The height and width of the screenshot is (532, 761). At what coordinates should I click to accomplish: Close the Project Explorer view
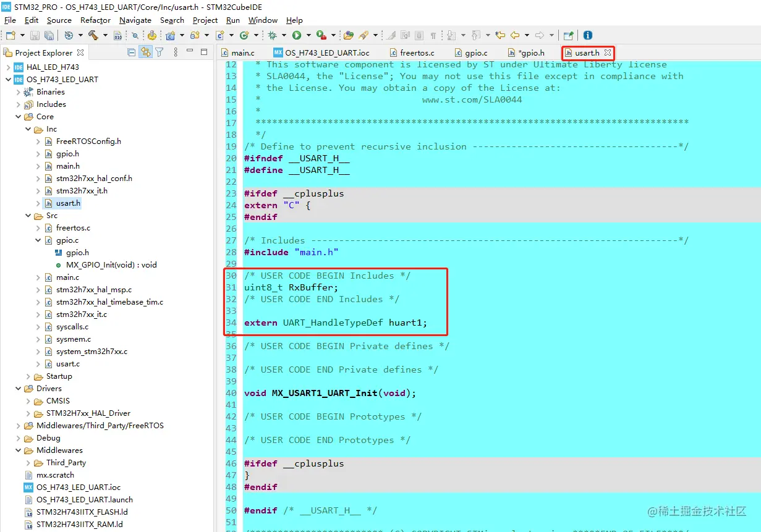point(80,53)
